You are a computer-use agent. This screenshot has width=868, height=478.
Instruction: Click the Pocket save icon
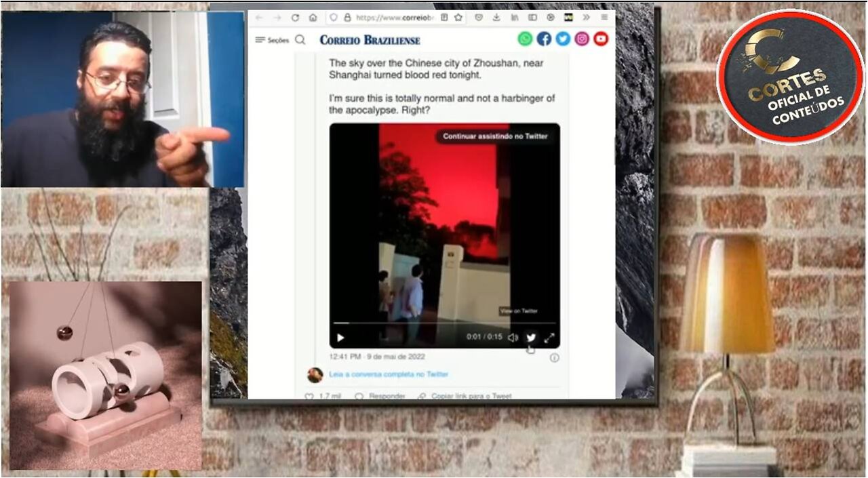coord(479,18)
